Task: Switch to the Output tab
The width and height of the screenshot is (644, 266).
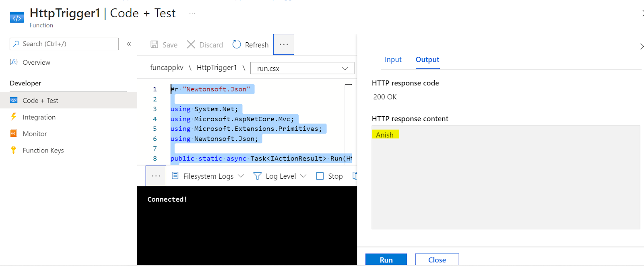Action: 427,60
